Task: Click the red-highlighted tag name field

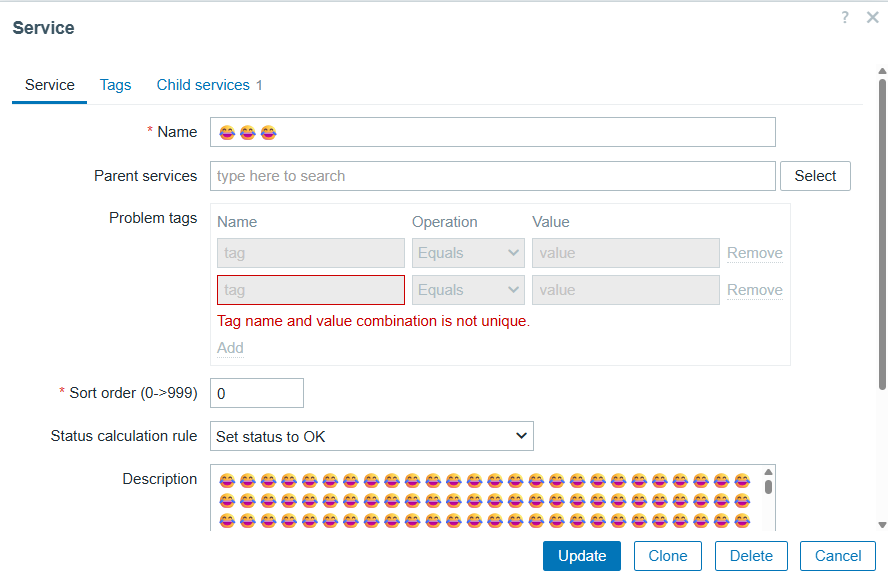Action: pyautogui.click(x=311, y=290)
